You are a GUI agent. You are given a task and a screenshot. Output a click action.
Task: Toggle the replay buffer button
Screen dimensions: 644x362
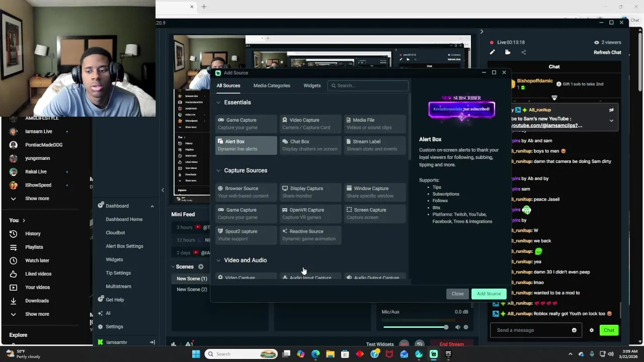pos(419,344)
